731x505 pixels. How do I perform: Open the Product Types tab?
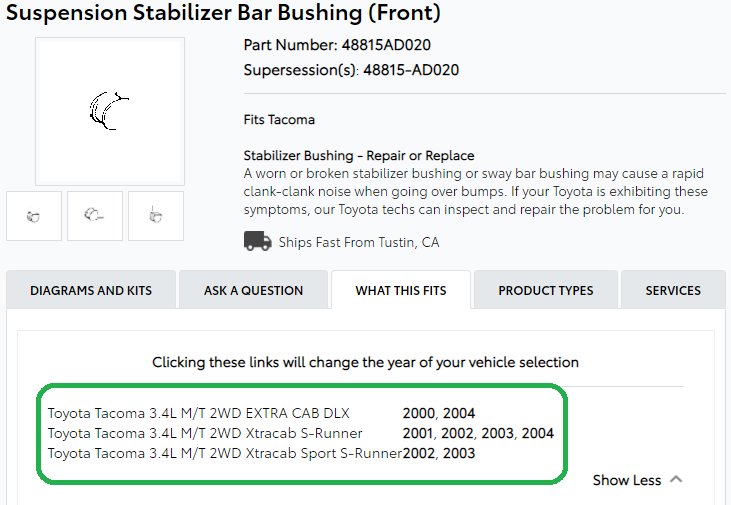(x=545, y=291)
